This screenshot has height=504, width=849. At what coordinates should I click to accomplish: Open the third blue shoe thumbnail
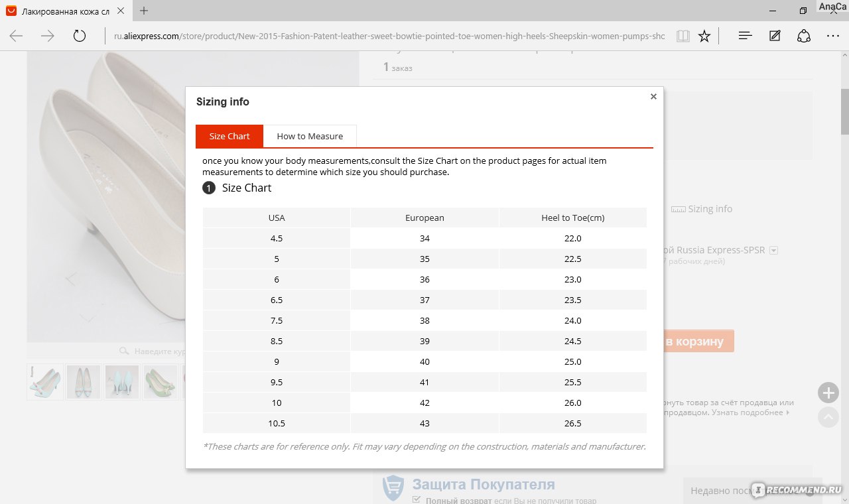pyautogui.click(x=122, y=382)
